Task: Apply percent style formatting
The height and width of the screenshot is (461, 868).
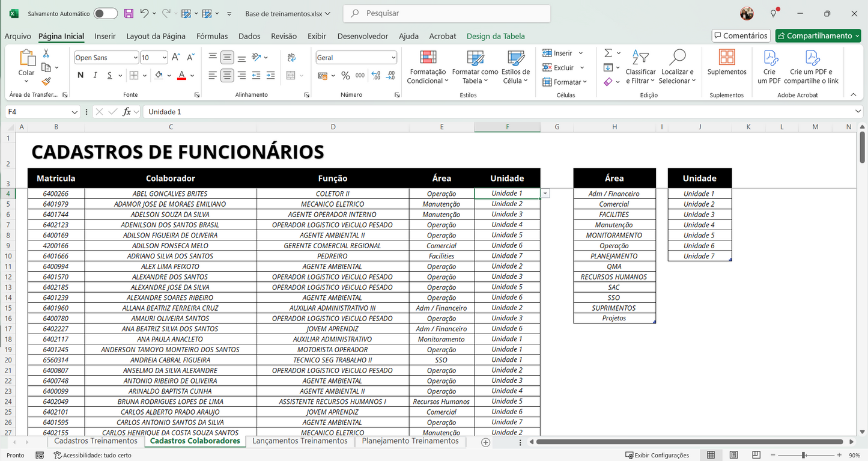Action: pyautogui.click(x=345, y=75)
